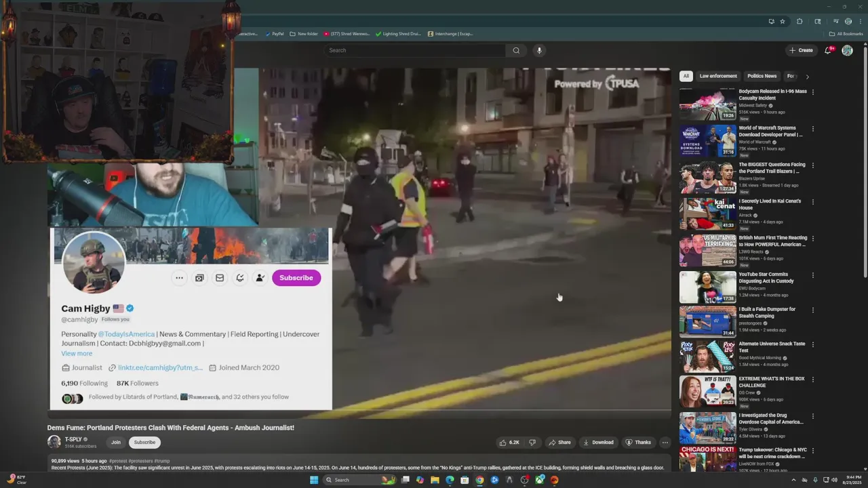Click T-SPLY channel name
This screenshot has height=488, width=868.
pyautogui.click(x=74, y=439)
